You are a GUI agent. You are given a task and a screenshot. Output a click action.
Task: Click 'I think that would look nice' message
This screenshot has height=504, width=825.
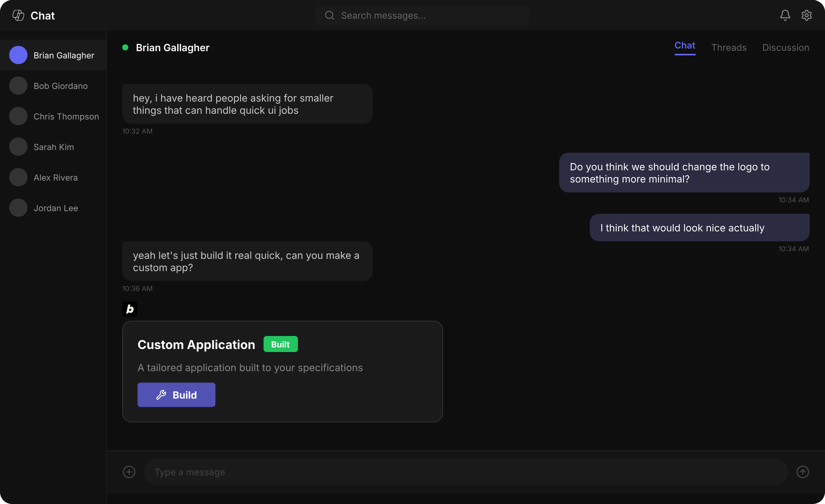click(700, 228)
